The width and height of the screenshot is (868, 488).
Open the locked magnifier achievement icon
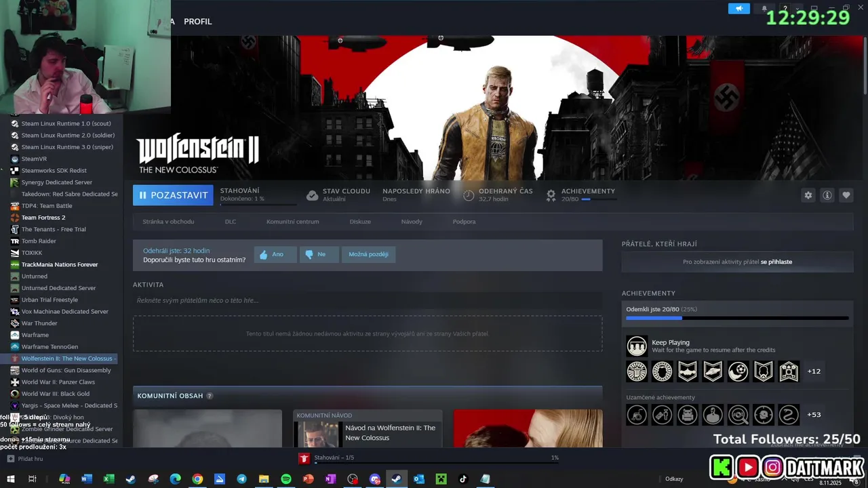click(738, 415)
